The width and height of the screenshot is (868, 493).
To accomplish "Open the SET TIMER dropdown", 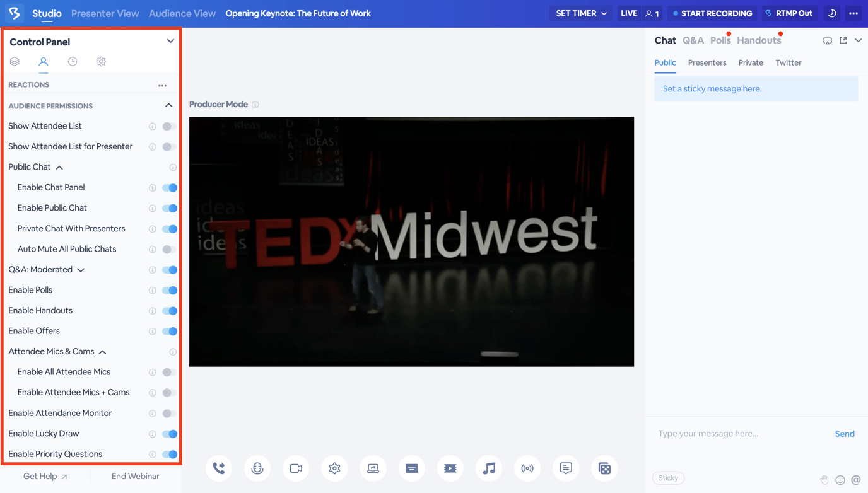I will (x=581, y=13).
